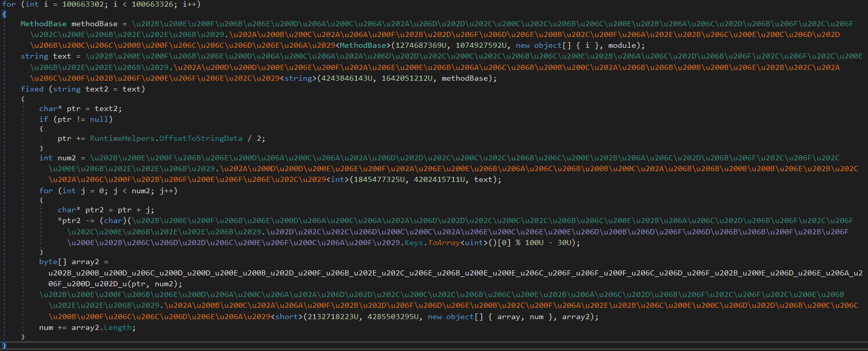Click the number 100663302 in the for loop

tap(83, 4)
